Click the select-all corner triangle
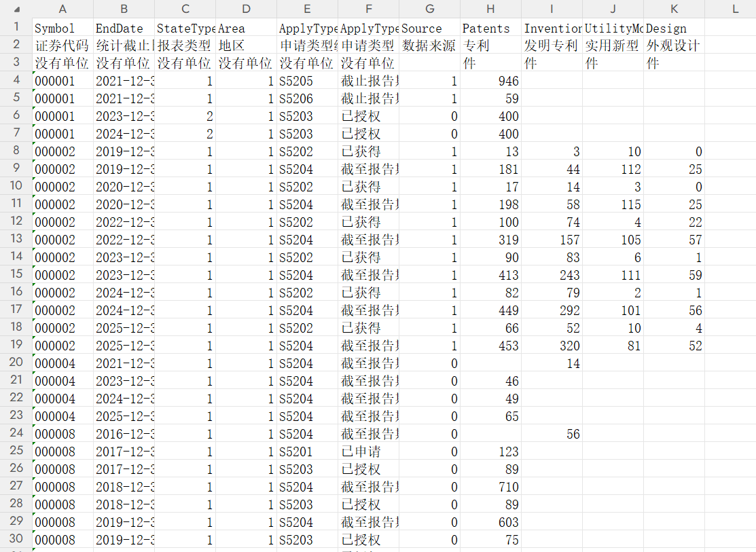 click(x=17, y=9)
